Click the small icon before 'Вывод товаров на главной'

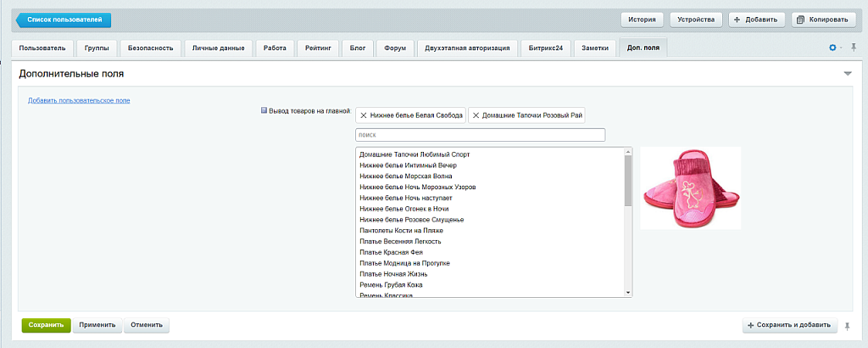(x=264, y=110)
